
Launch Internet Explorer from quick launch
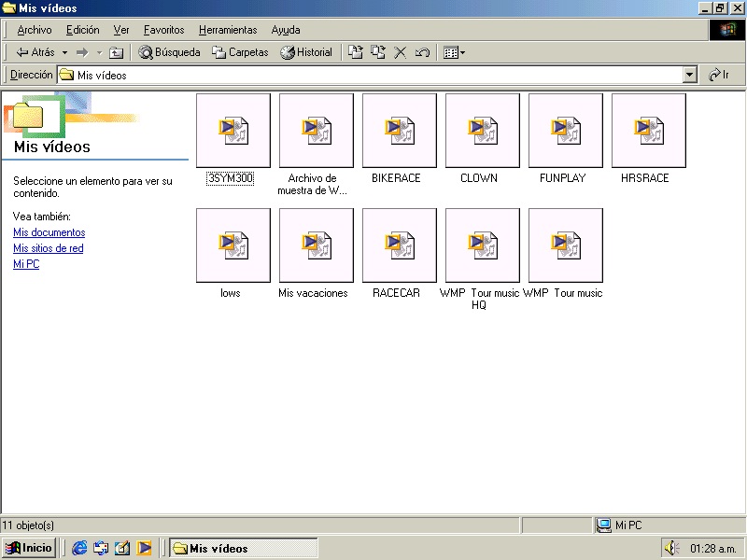pyautogui.click(x=79, y=548)
